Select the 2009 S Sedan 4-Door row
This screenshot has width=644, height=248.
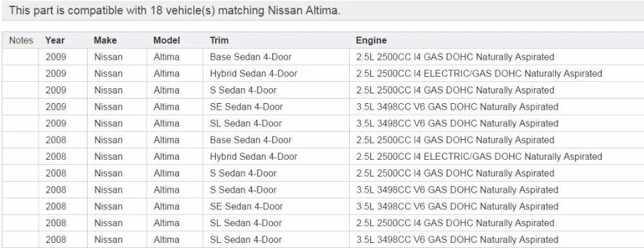point(323,90)
